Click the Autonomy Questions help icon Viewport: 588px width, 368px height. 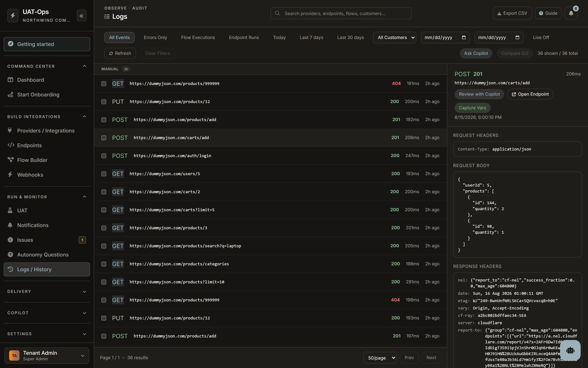click(x=10, y=255)
